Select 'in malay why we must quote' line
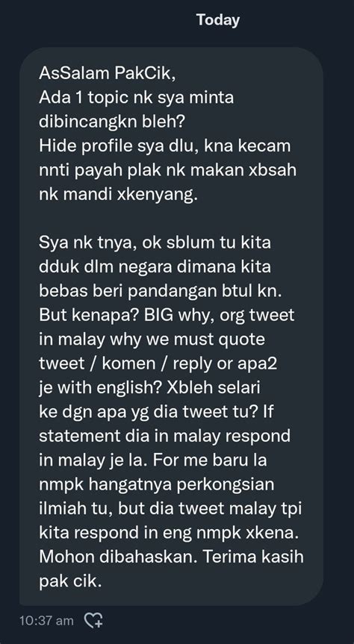354x644 pixels. [x=152, y=340]
